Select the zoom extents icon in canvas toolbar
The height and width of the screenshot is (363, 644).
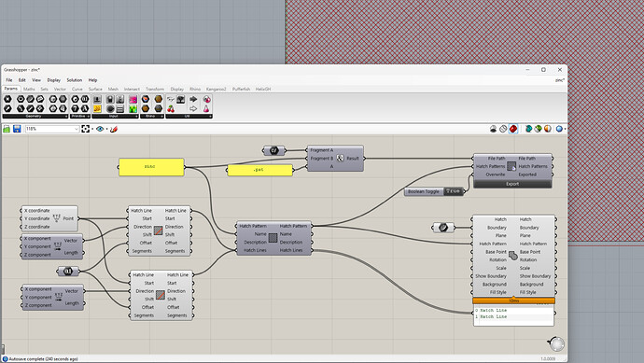tap(86, 129)
